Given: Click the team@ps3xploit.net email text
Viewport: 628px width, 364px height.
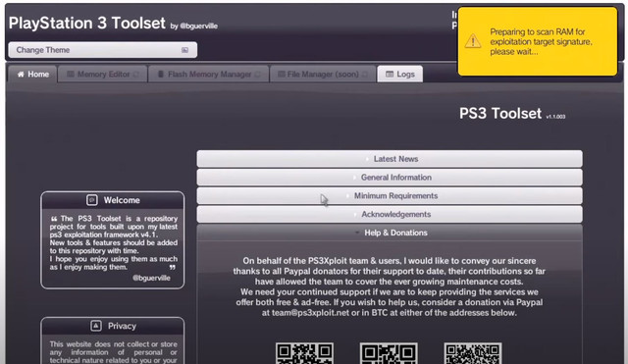Looking at the screenshot, I should coord(310,313).
